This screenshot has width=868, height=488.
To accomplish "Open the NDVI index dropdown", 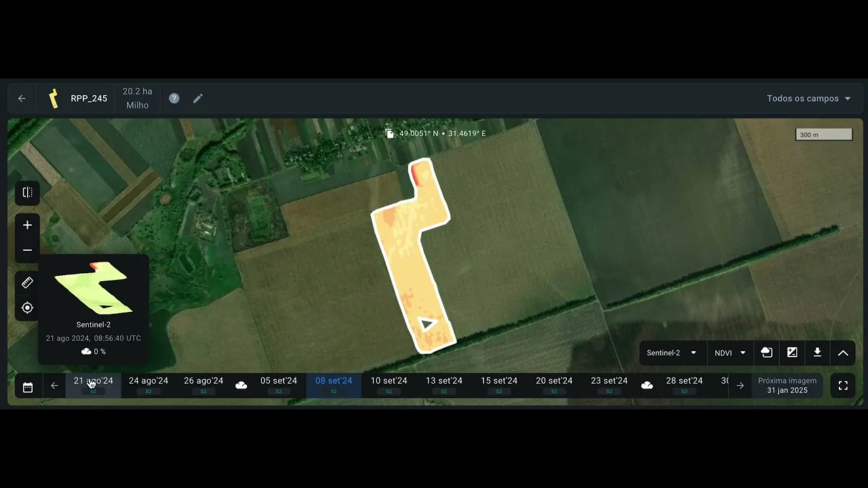I will [x=730, y=352].
